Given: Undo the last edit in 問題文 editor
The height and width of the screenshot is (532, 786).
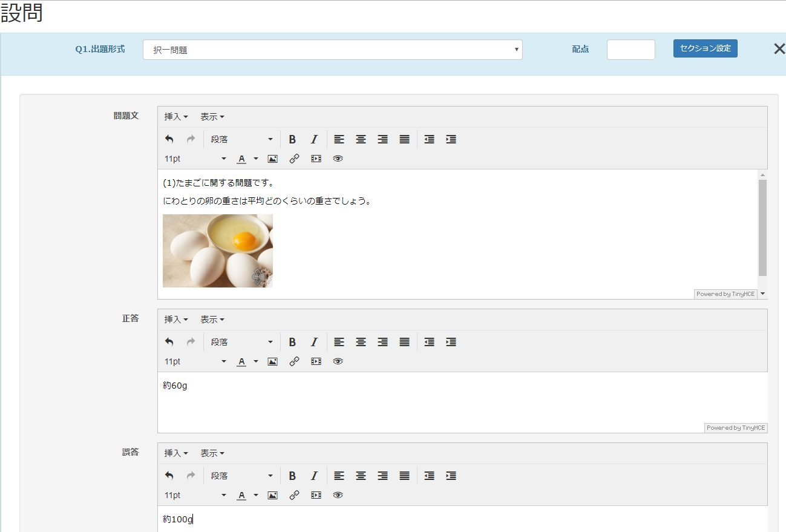Looking at the screenshot, I should [x=169, y=139].
